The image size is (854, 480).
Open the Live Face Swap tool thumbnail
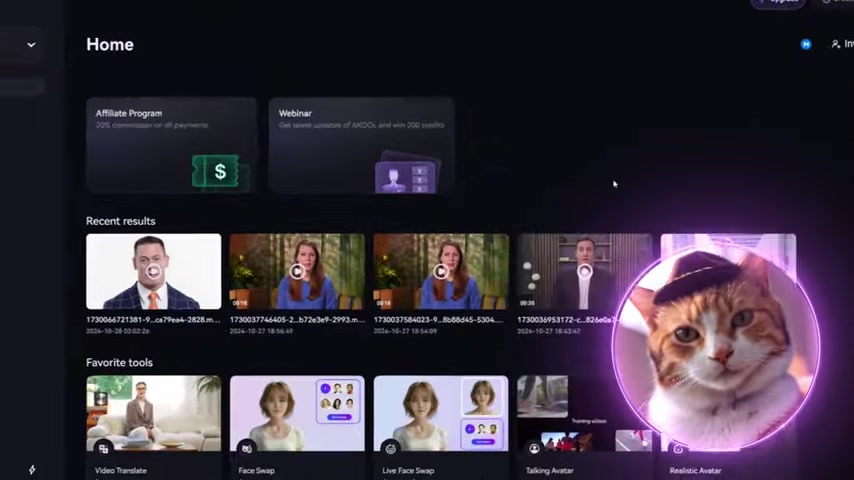(441, 413)
